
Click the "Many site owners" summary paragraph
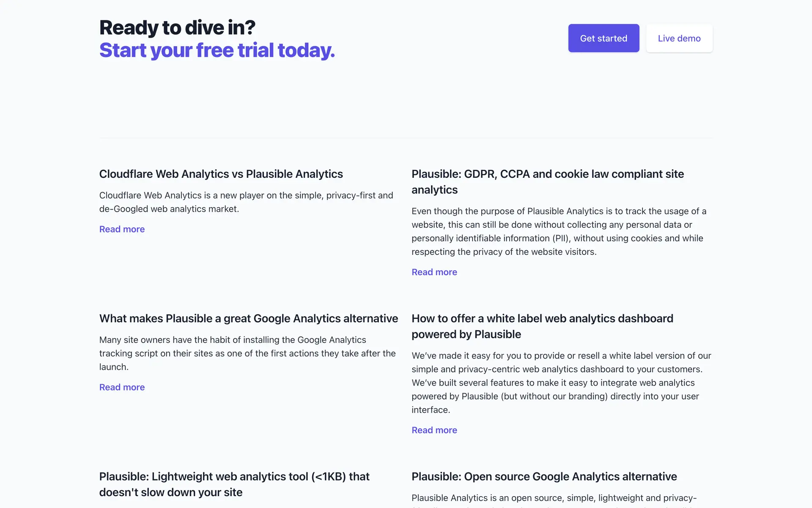click(247, 353)
